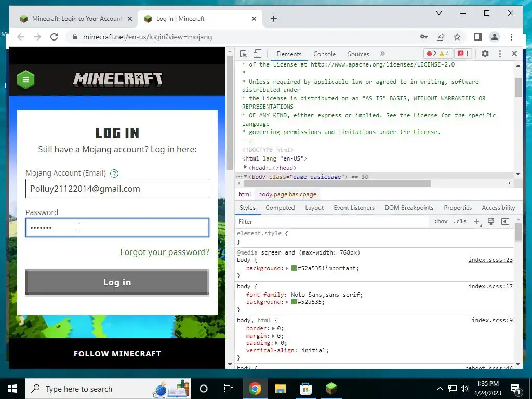
Task: Click the Elements panel horizontal scrollbar
Action: [x=337, y=183]
